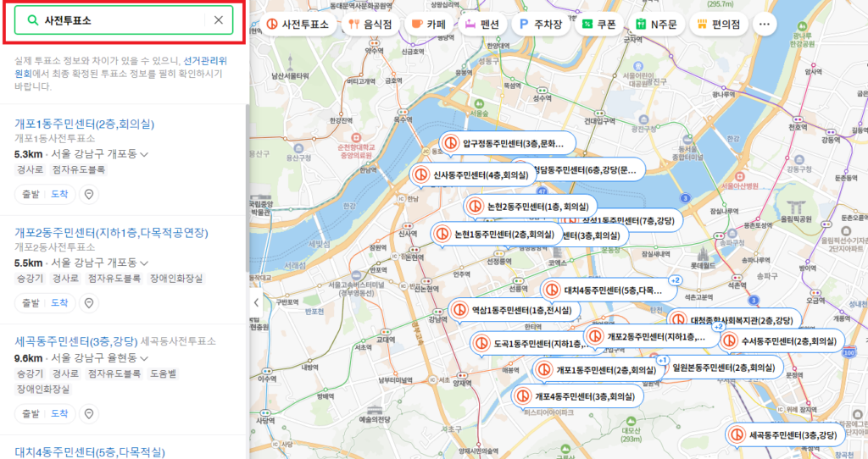
Task: Click the 수서동주민센터(2층,회의실) map marker
Action: [781, 341]
